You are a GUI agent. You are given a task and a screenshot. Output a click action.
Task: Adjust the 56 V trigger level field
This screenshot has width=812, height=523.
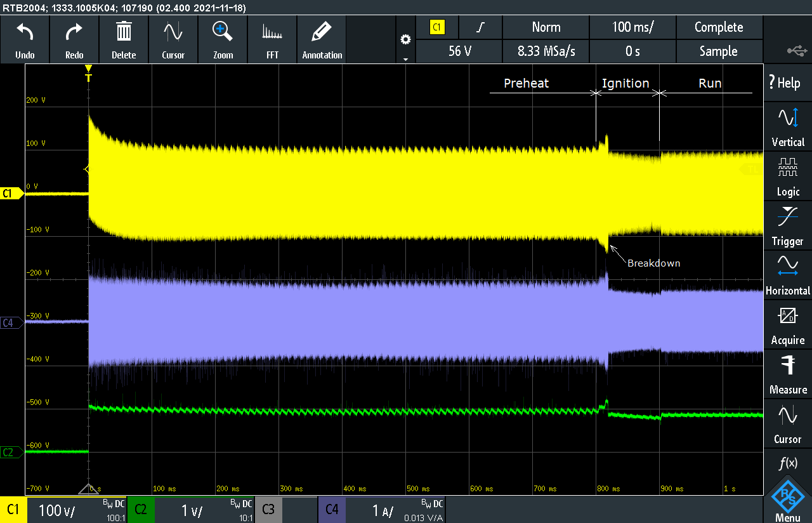pyautogui.click(x=459, y=51)
